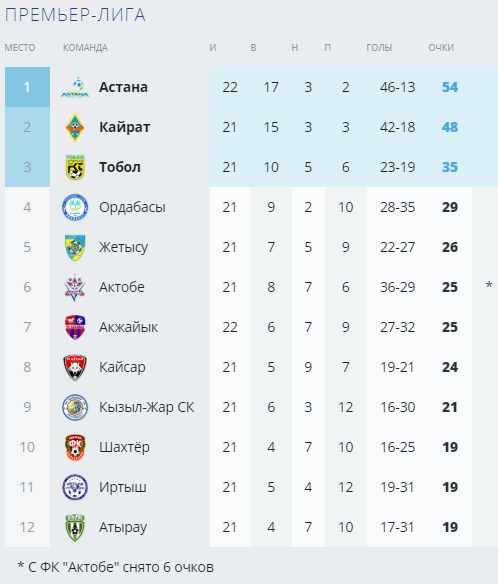Viewport: 498px width, 584px height.
Task: Select the Кызыл-Жар СК team name
Action: (146, 407)
